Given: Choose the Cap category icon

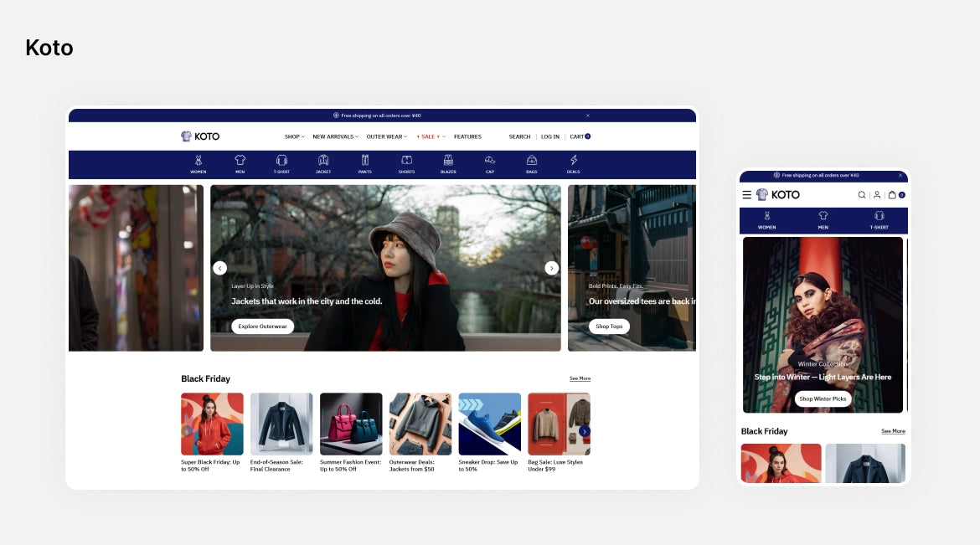Looking at the screenshot, I should tap(490, 160).
